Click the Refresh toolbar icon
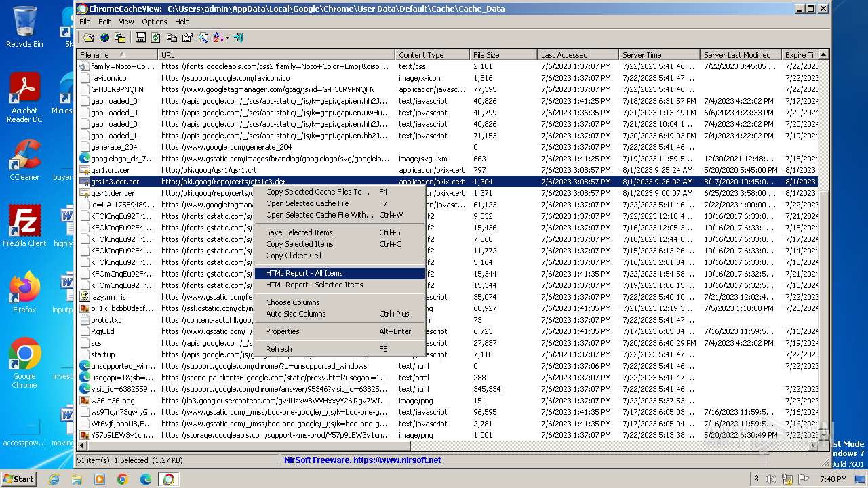The width and height of the screenshot is (868, 488). click(x=156, y=37)
